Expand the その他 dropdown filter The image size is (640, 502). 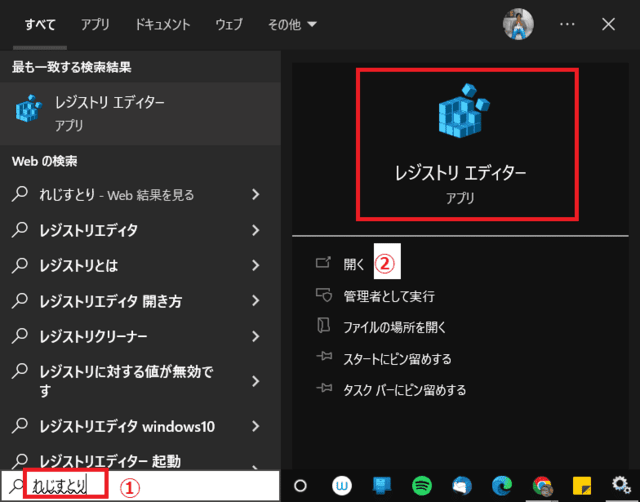[x=292, y=23]
